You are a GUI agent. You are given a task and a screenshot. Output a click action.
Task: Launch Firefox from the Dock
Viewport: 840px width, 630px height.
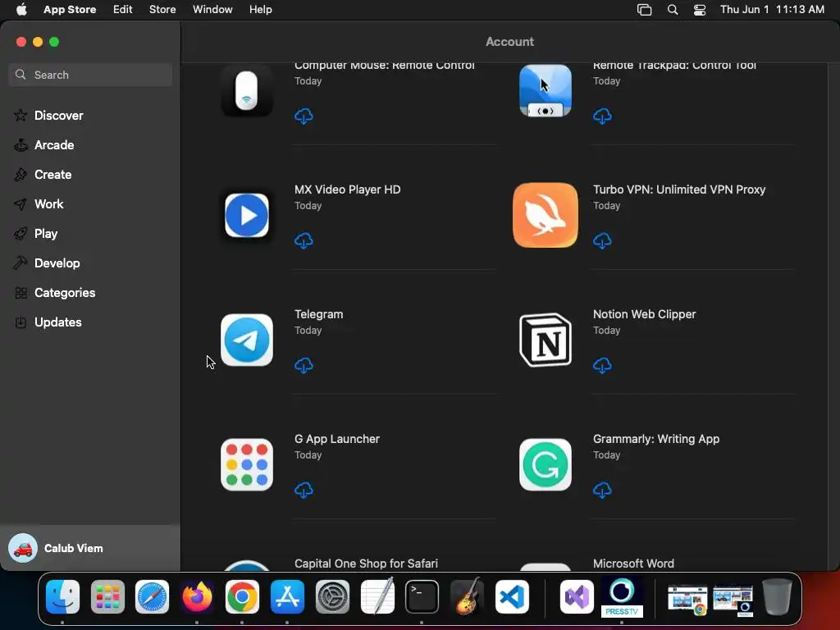(x=197, y=597)
